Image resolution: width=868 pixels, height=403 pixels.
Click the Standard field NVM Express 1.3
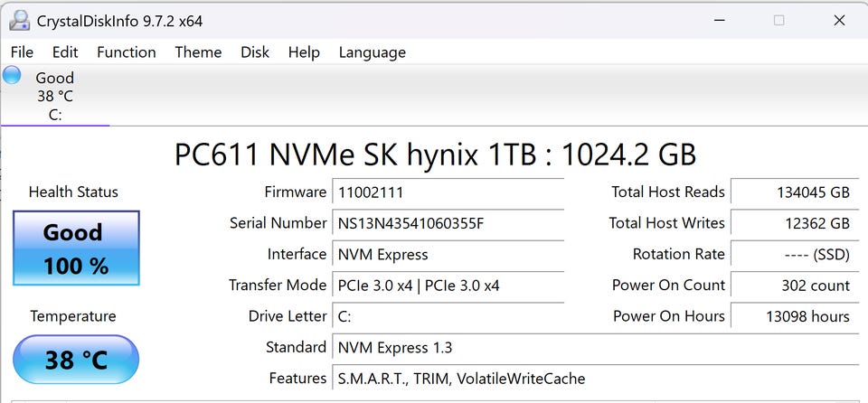tap(595, 348)
